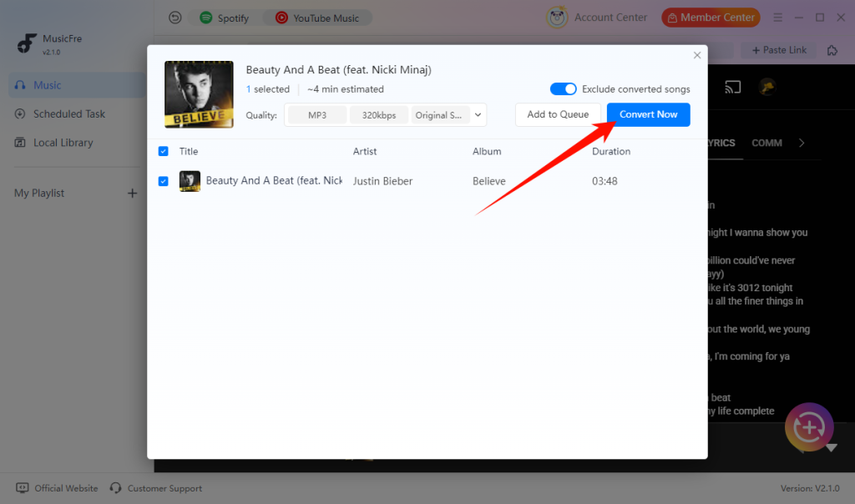Click the song row thumbnail for Beauty And A Beat

pos(190,181)
